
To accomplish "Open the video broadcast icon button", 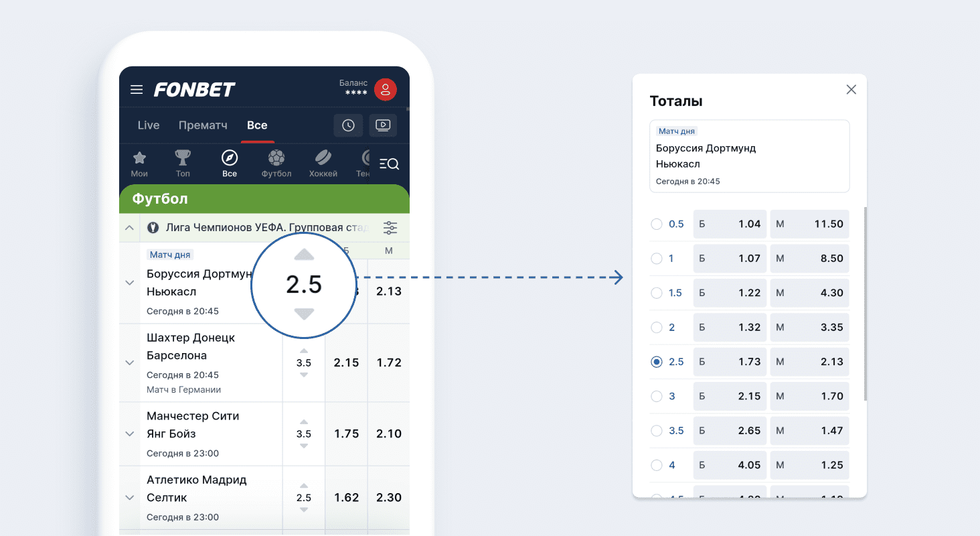I will pos(383,125).
